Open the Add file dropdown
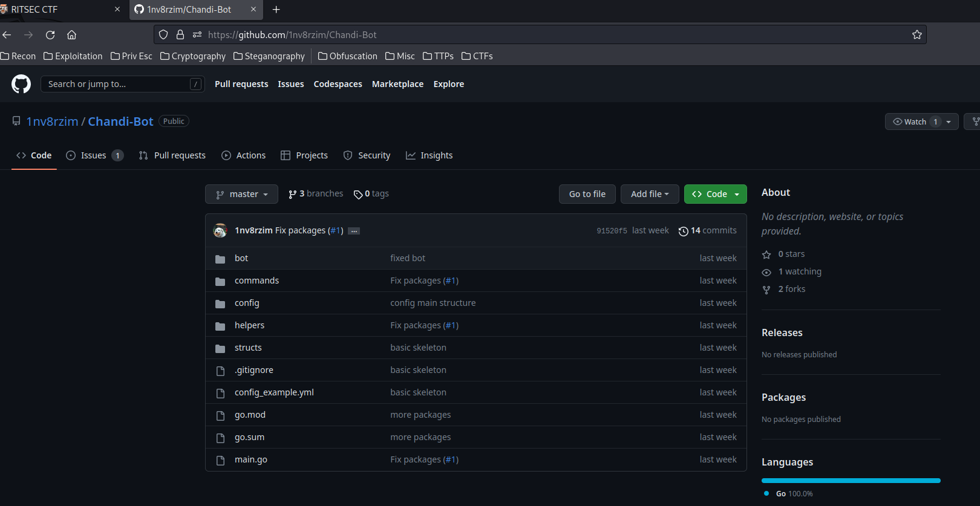This screenshot has width=980, height=506. tap(650, 194)
